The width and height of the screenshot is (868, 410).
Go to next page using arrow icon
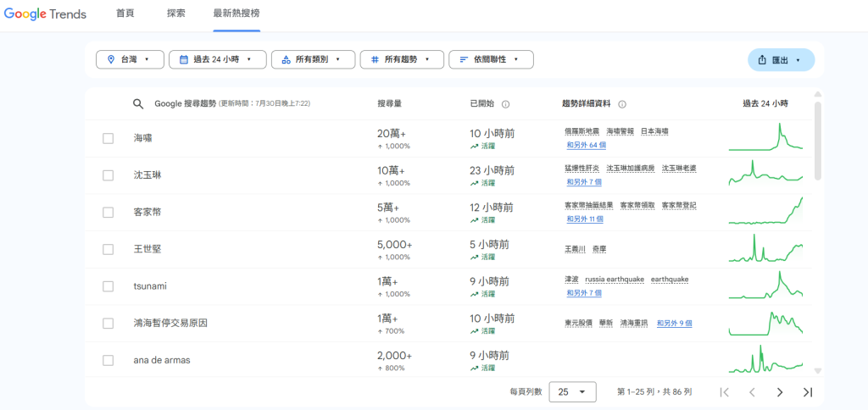coord(779,392)
